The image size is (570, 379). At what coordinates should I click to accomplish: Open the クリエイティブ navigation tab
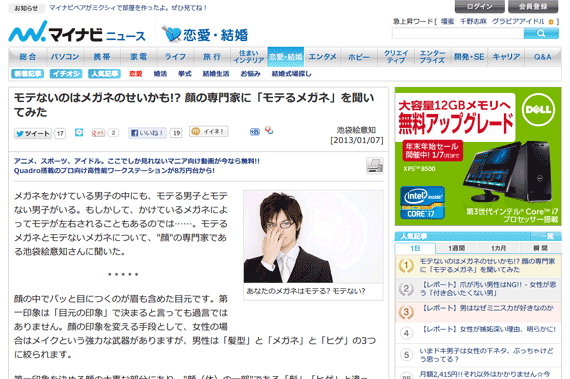[396, 57]
